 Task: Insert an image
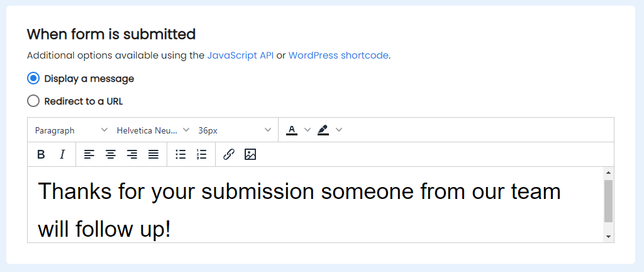click(250, 154)
